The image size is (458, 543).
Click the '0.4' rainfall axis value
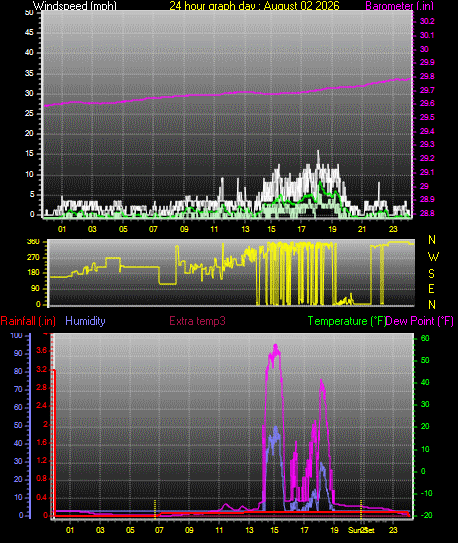point(42,498)
